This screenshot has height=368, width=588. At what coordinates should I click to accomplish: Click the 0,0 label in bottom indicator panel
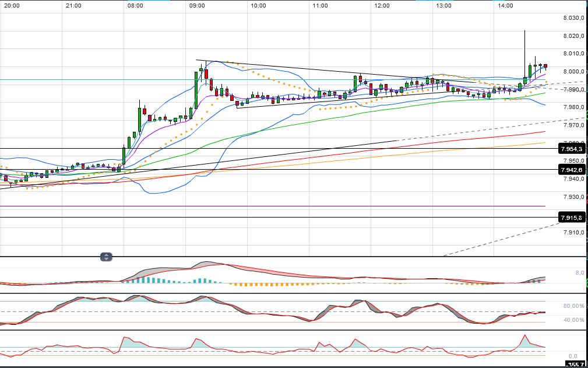[x=573, y=356]
